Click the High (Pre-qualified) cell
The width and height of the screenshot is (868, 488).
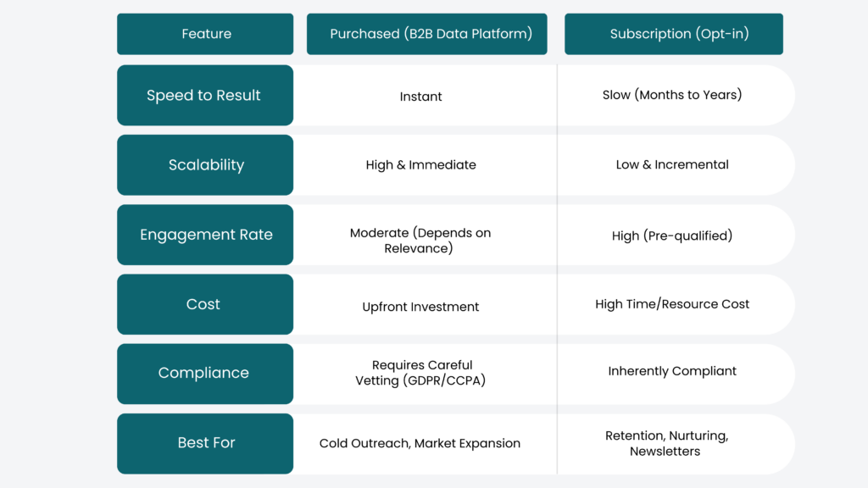672,236
